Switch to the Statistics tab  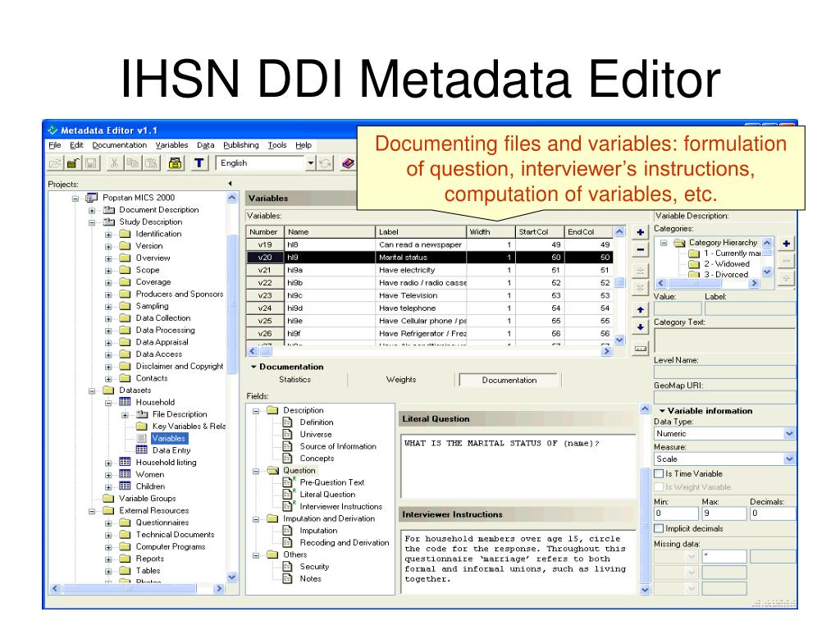click(294, 379)
